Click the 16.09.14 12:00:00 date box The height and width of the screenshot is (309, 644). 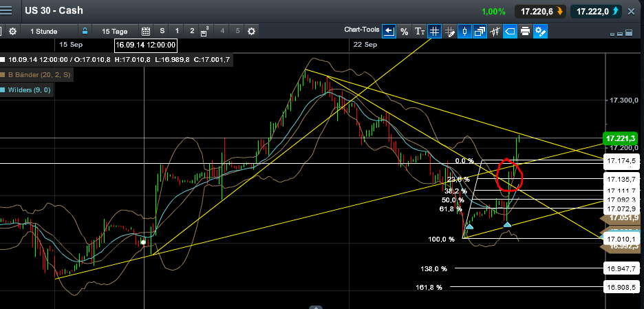[x=146, y=45]
